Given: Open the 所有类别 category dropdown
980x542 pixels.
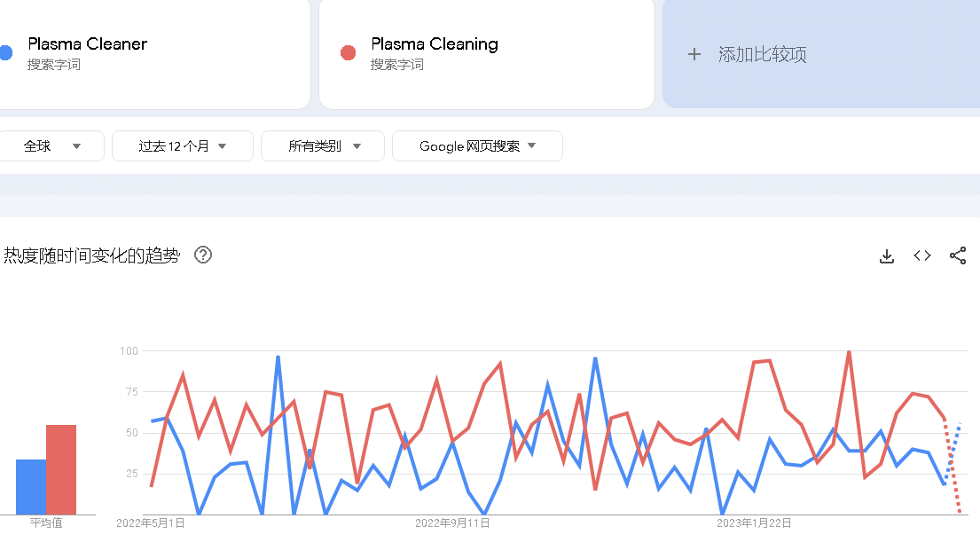Looking at the screenshot, I should pyautogui.click(x=323, y=146).
